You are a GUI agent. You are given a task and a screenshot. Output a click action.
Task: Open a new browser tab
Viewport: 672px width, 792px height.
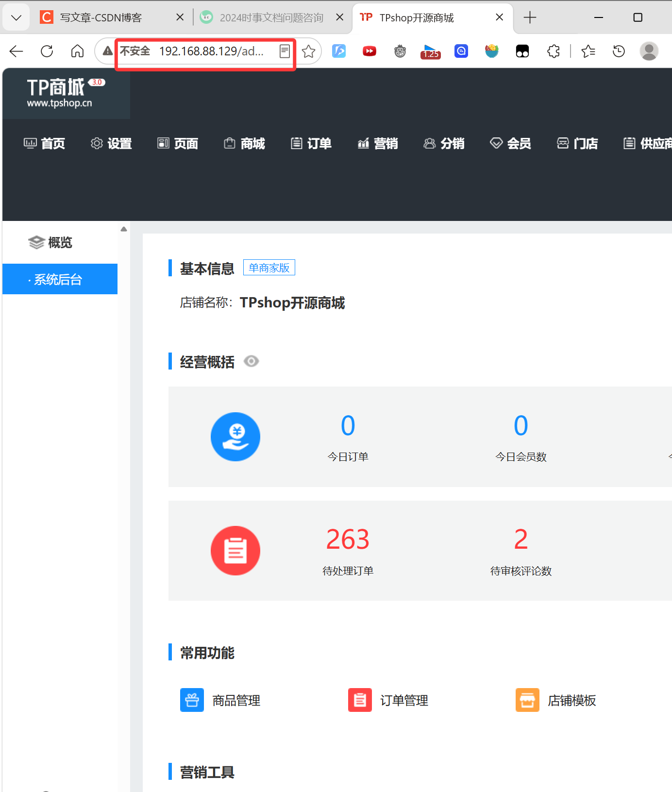(x=530, y=18)
